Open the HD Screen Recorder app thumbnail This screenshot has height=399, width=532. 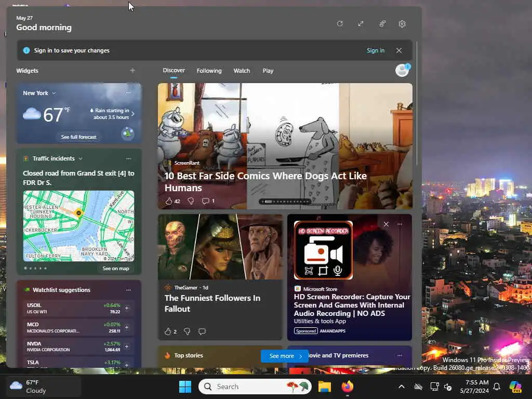(x=323, y=250)
